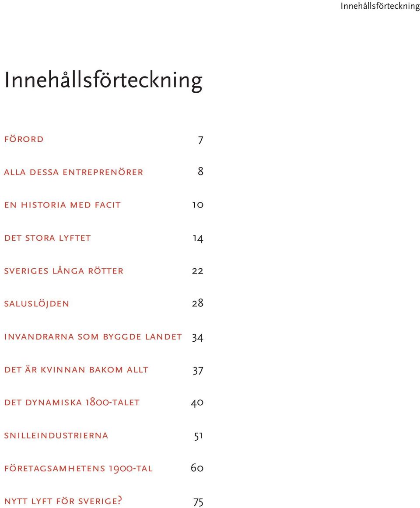
Task: Click page number 7 beside Förord
Action: (x=201, y=140)
